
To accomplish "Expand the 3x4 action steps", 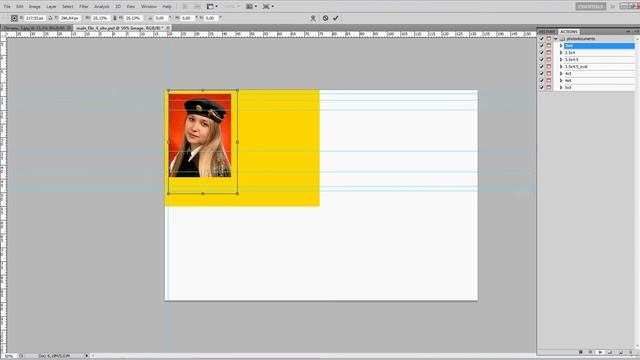I will tap(561, 46).
